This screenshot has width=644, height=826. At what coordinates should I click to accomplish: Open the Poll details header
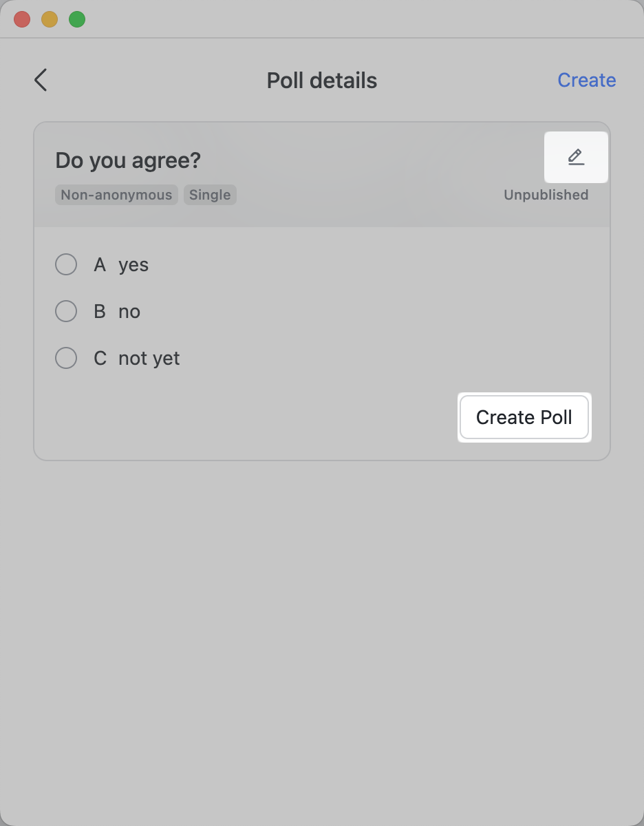pos(321,80)
